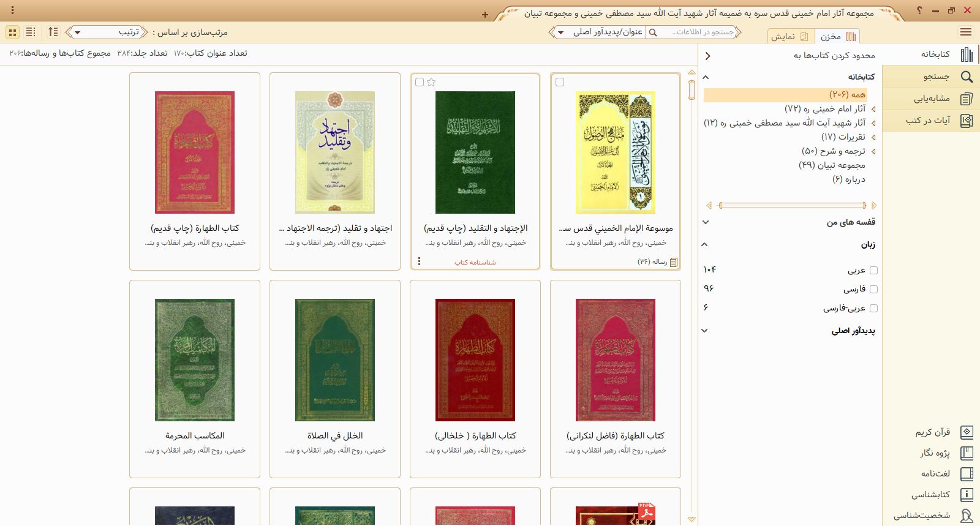Open the موسوعة الإمام الخميني cover thumbnail
Image resolution: width=980 pixels, height=526 pixels.
click(616, 152)
